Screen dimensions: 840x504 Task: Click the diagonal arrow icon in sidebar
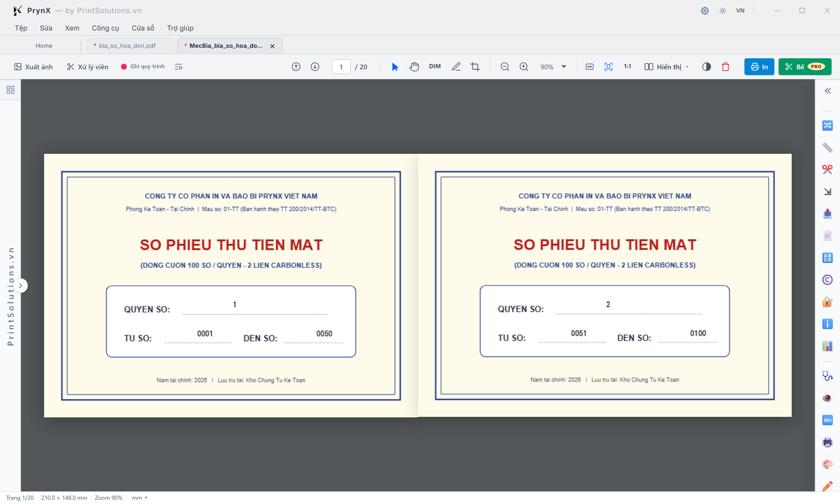coord(827,192)
